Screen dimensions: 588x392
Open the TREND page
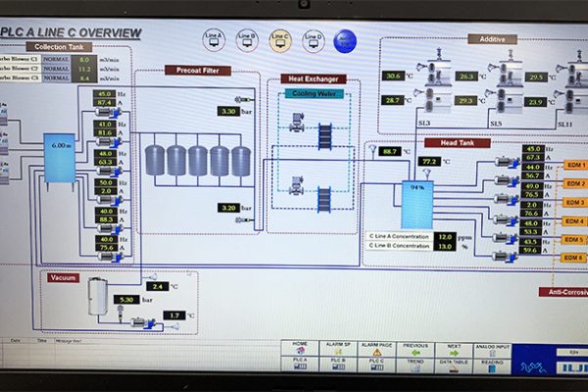(x=416, y=366)
